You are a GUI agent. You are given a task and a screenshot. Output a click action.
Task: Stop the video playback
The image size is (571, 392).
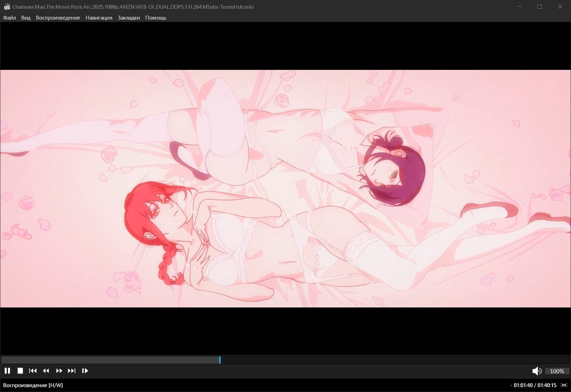(20, 371)
